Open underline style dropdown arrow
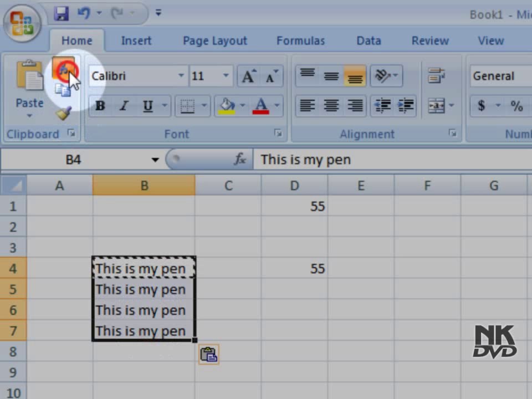Screen dimensions: 532x399 [165, 105]
